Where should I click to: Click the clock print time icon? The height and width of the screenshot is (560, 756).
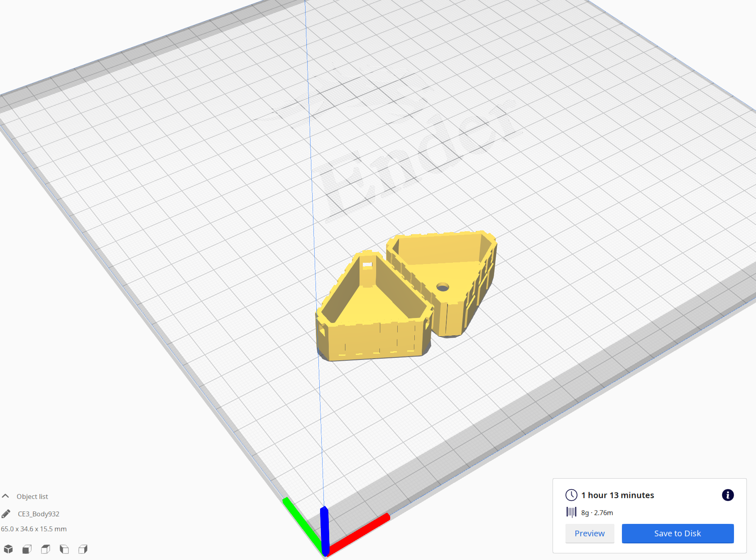[x=571, y=495]
